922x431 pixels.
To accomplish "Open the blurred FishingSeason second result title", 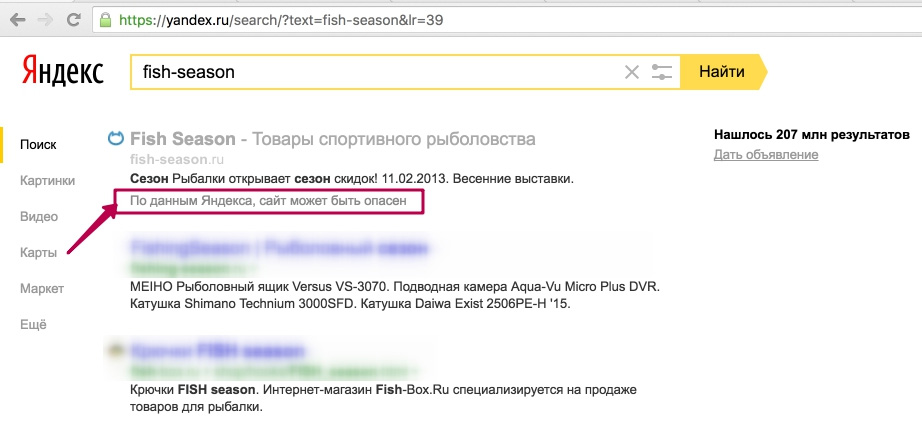I will tap(278, 248).
